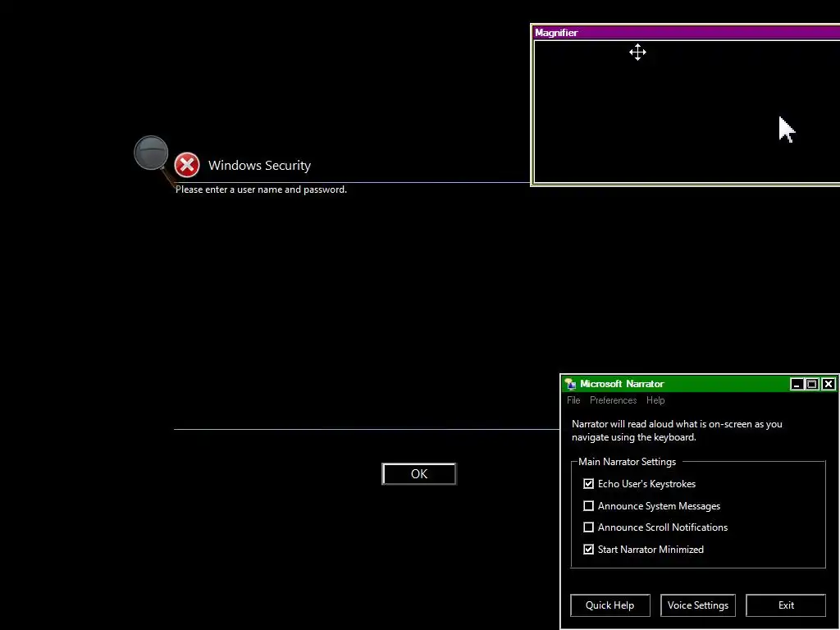Enable Announce System Messages checkbox
The image size is (840, 630).
click(588, 505)
